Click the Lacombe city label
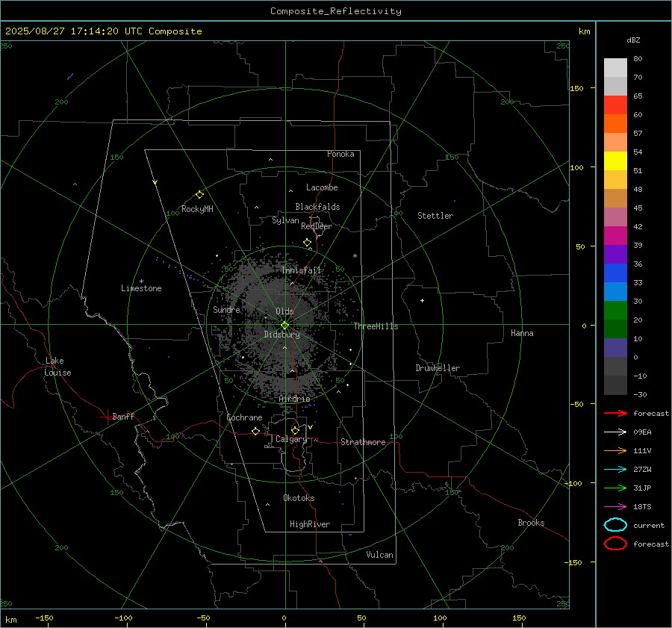The width and height of the screenshot is (672, 628). click(x=322, y=187)
